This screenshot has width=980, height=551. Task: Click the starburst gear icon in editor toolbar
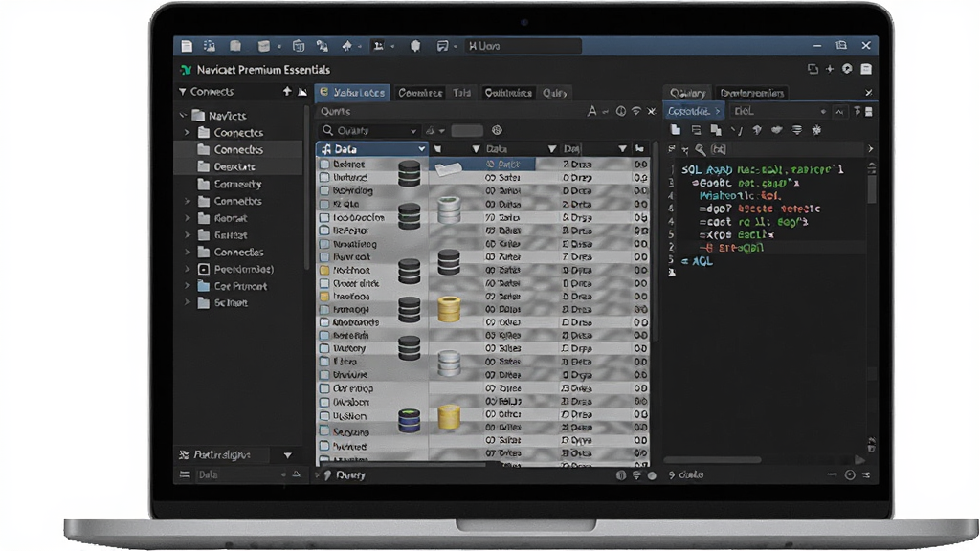816,130
